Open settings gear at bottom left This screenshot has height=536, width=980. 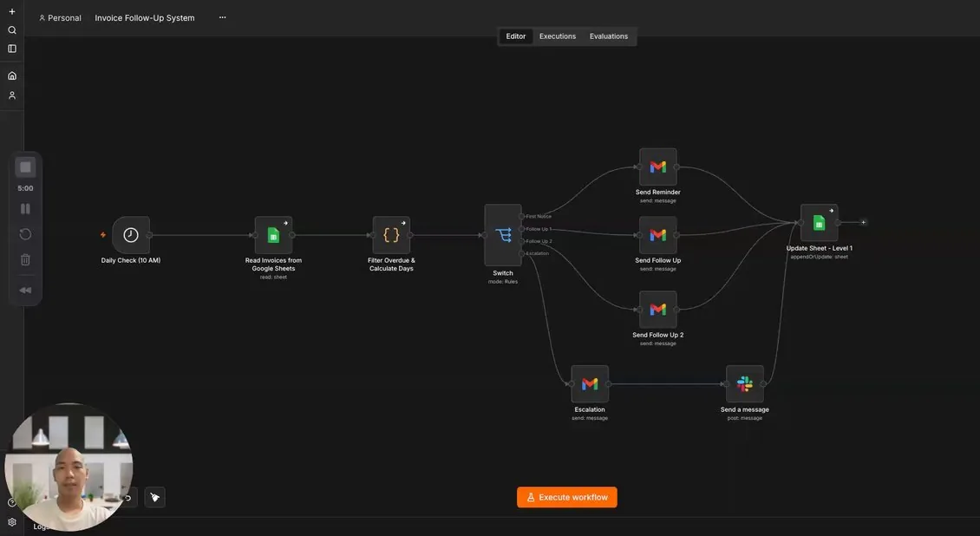click(12, 522)
